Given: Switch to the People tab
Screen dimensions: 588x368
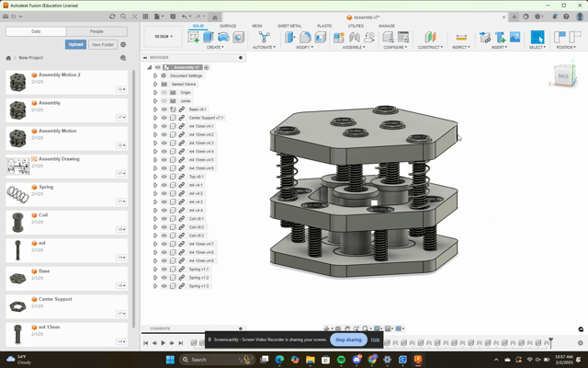Looking at the screenshot, I should 96,31.
